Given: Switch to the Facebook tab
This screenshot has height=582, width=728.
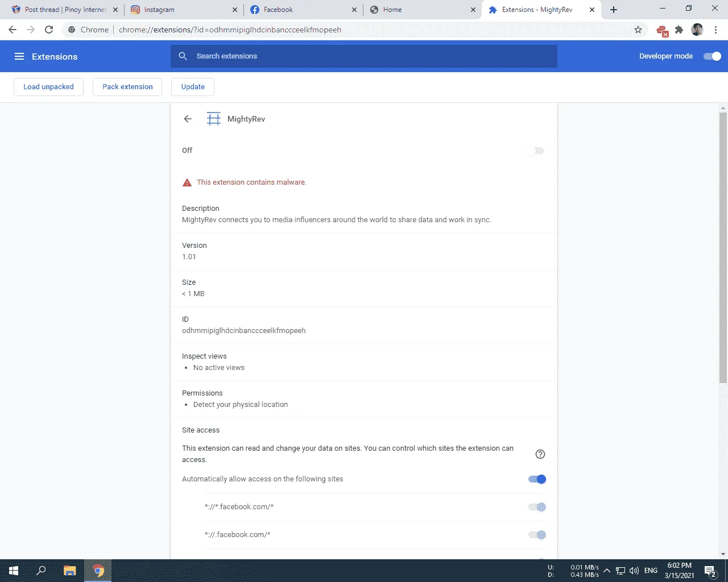Looking at the screenshot, I should pyautogui.click(x=303, y=10).
